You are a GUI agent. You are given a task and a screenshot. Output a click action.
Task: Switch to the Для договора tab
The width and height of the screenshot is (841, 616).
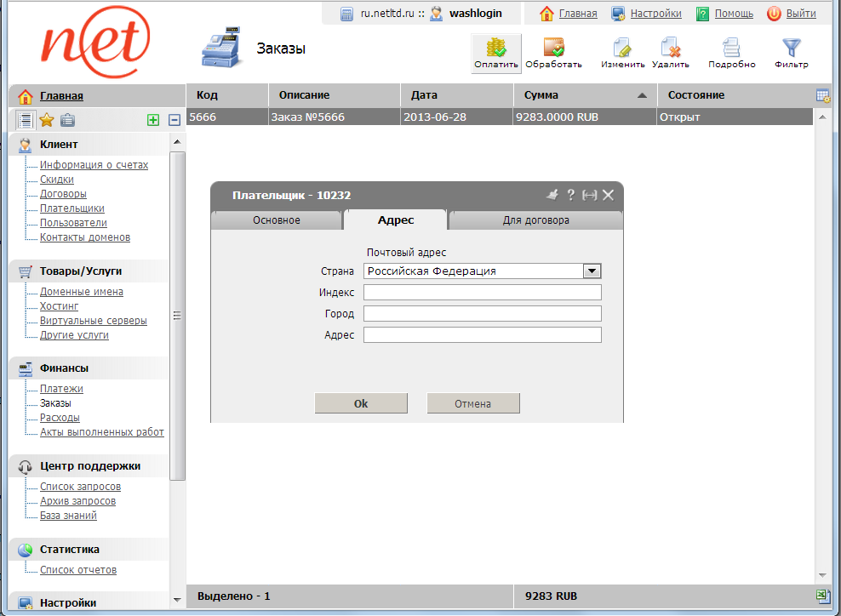coord(535,220)
